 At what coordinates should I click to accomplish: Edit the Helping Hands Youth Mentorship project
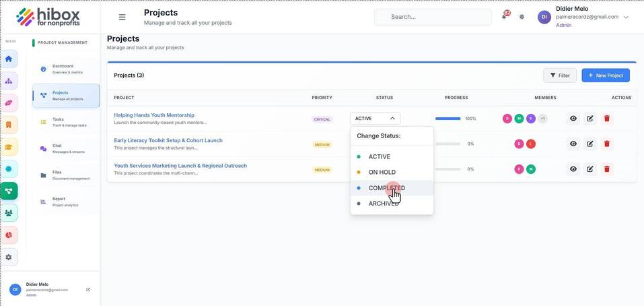pyautogui.click(x=589, y=119)
